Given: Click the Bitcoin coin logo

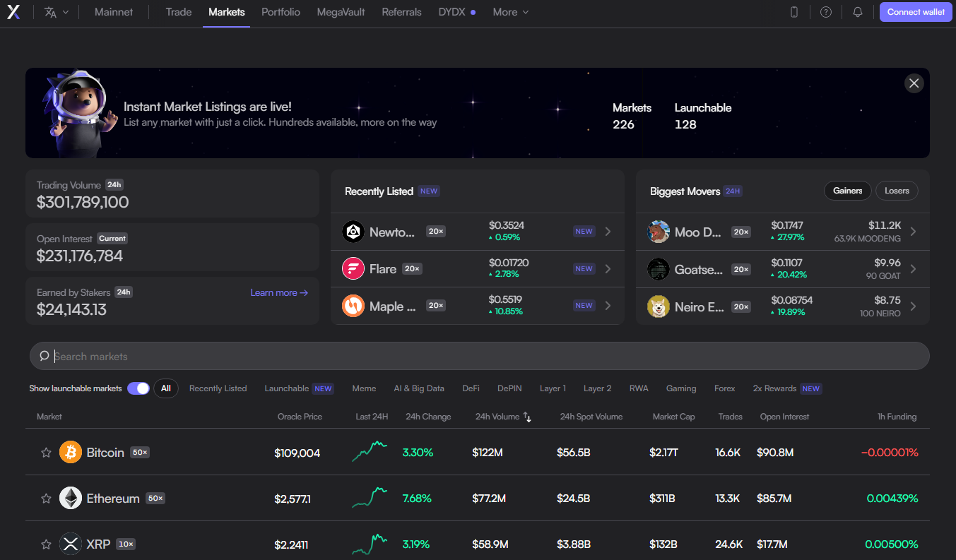Looking at the screenshot, I should click(x=71, y=452).
